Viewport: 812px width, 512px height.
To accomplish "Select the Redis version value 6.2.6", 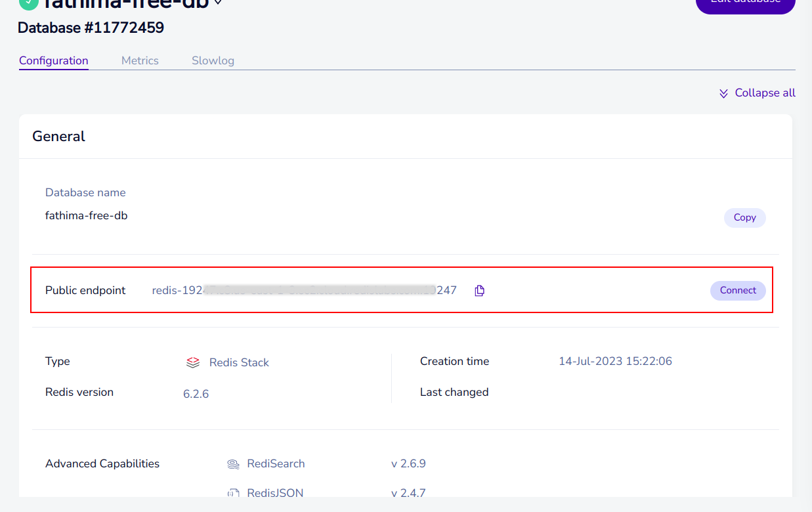I will click(196, 394).
